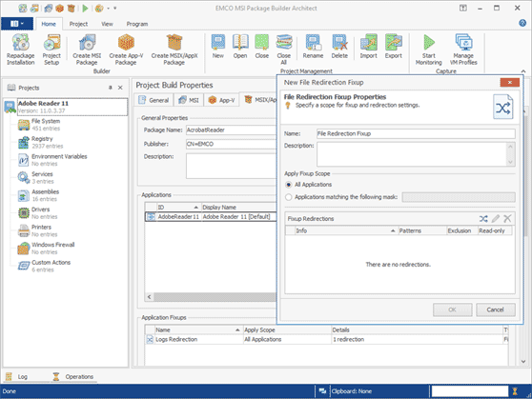The height and width of the screenshot is (399, 532).
Task: Click Rename project icon
Action: [x=313, y=47]
